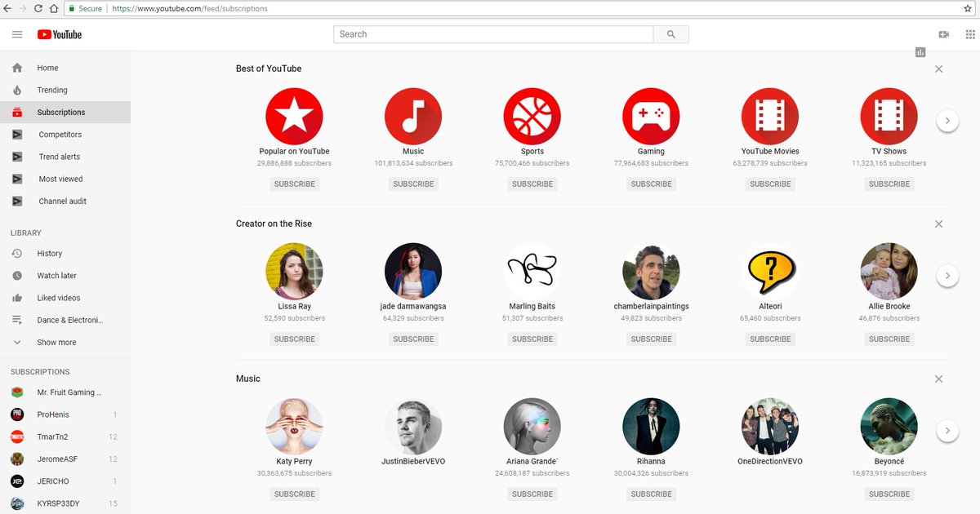Image resolution: width=980 pixels, height=514 pixels.
Task: Open the Sports basketball channel icon
Action: 532,117
